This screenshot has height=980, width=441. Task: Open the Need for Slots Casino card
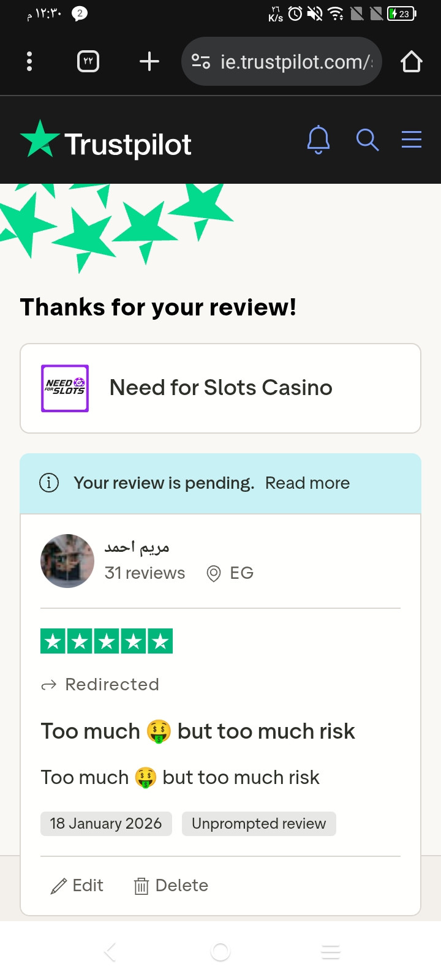[x=221, y=388]
